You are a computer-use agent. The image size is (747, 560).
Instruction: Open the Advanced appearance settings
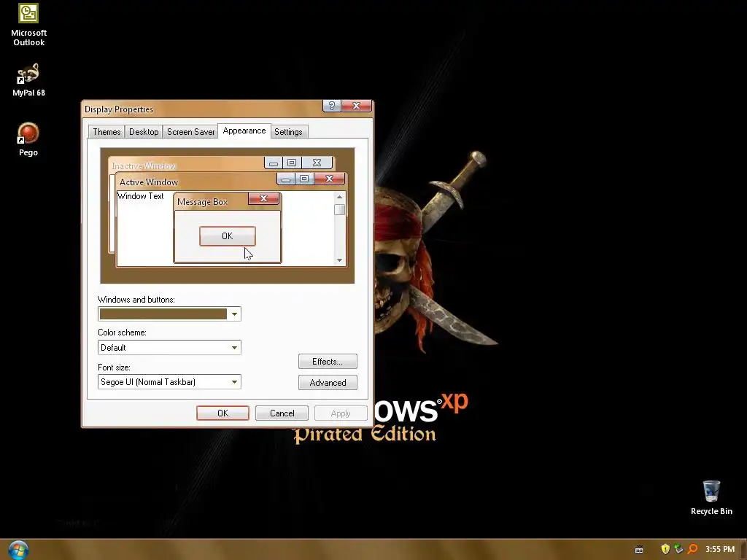click(328, 383)
